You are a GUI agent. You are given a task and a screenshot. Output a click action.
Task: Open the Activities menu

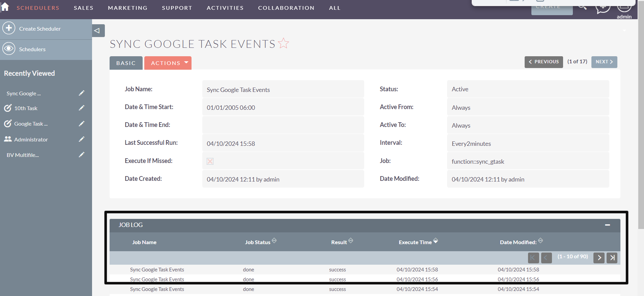225,8
